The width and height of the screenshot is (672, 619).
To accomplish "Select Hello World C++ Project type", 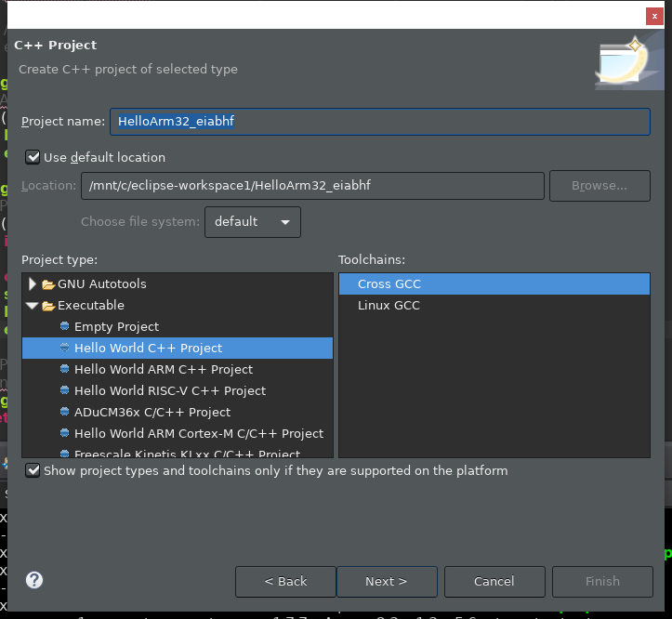I will pyautogui.click(x=148, y=349).
